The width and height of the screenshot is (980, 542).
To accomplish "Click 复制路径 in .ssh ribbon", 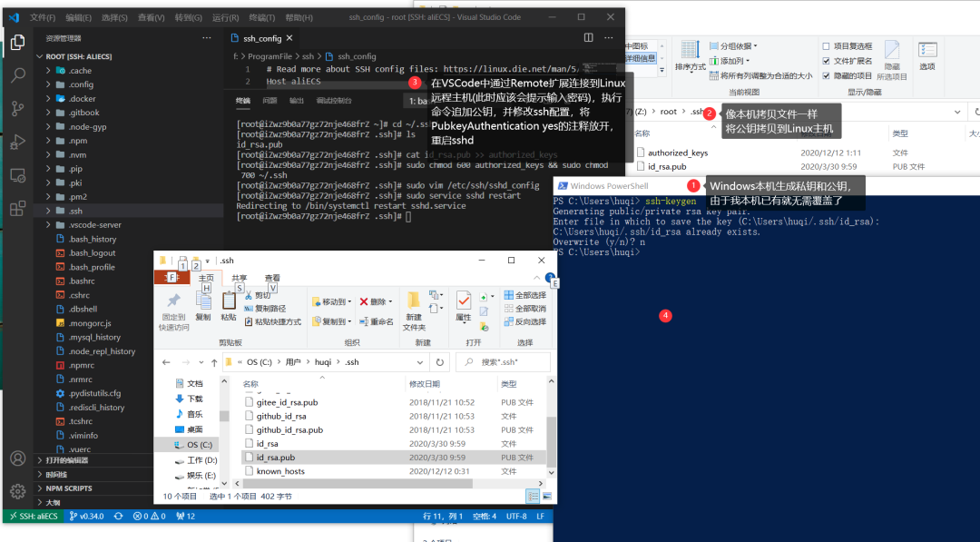I will click(264, 308).
